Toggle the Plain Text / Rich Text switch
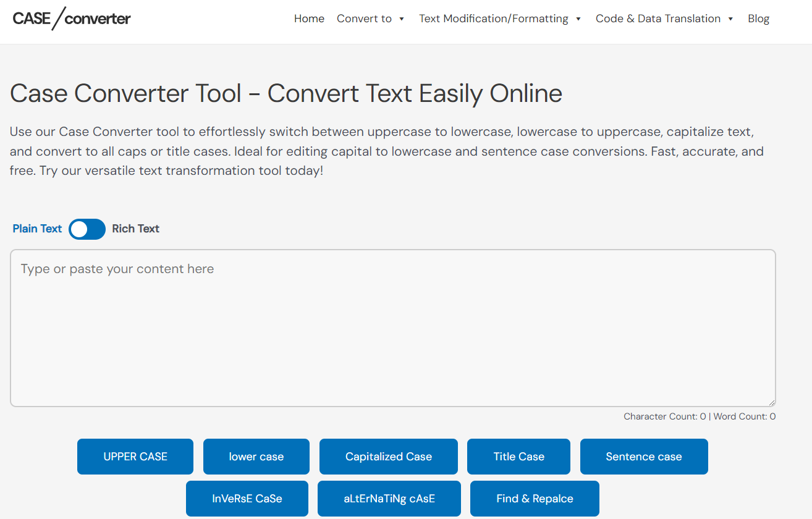Viewport: 812px width, 519px height. (x=87, y=229)
